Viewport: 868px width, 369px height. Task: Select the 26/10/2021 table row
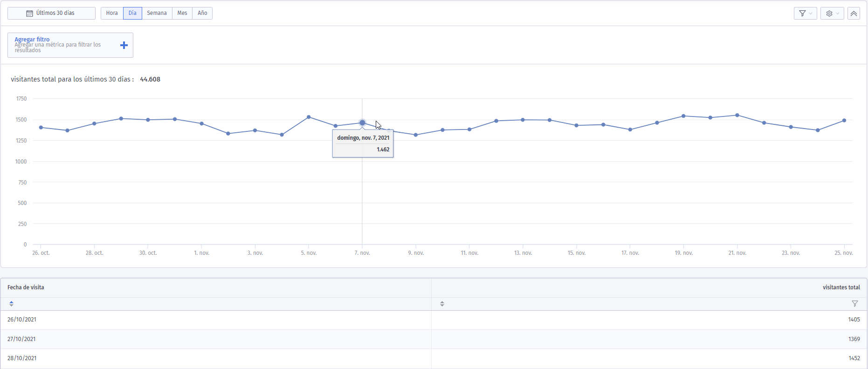click(434, 320)
